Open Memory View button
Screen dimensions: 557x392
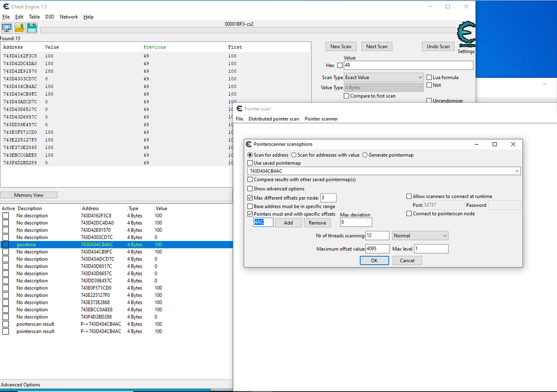point(29,195)
